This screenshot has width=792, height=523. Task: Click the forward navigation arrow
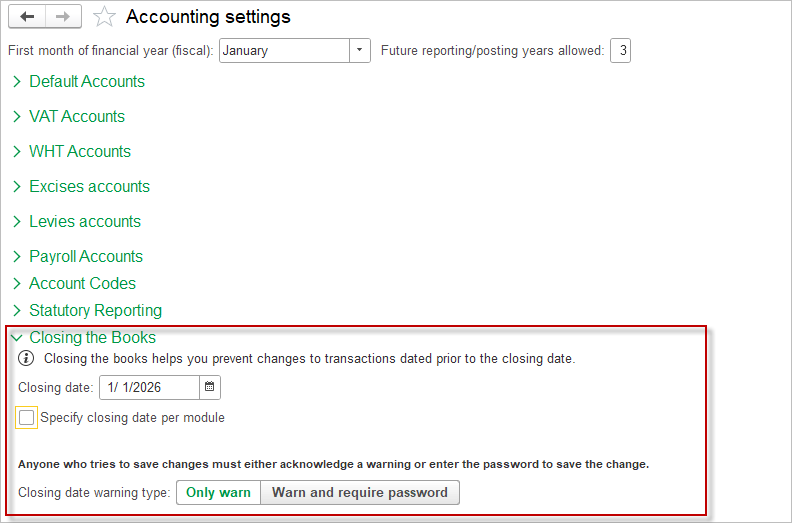point(63,16)
